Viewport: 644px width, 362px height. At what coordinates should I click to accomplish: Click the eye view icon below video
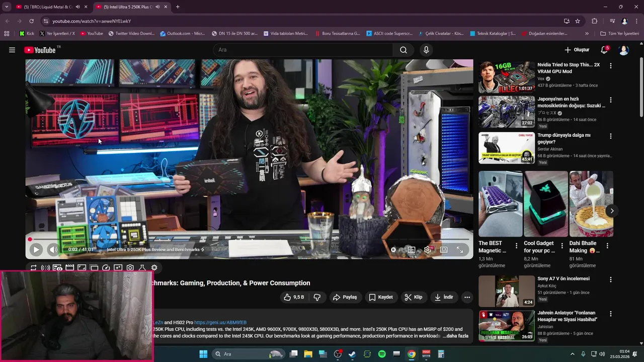57,268
